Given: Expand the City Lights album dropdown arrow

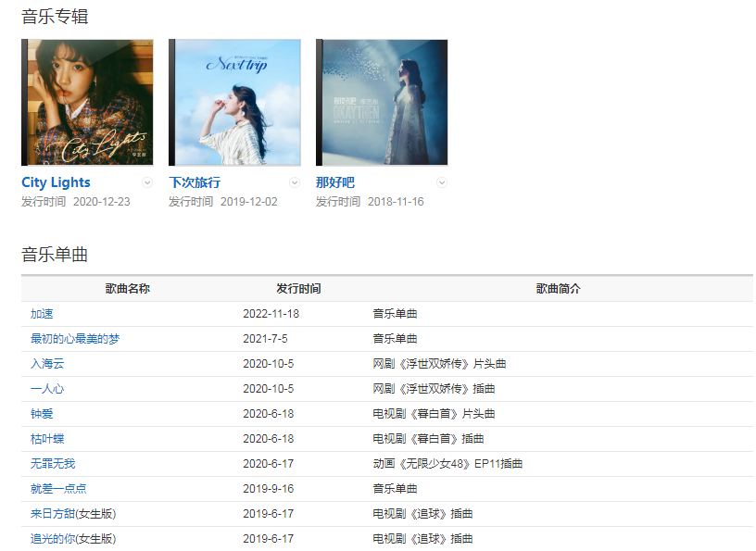Looking at the screenshot, I should (x=147, y=182).
